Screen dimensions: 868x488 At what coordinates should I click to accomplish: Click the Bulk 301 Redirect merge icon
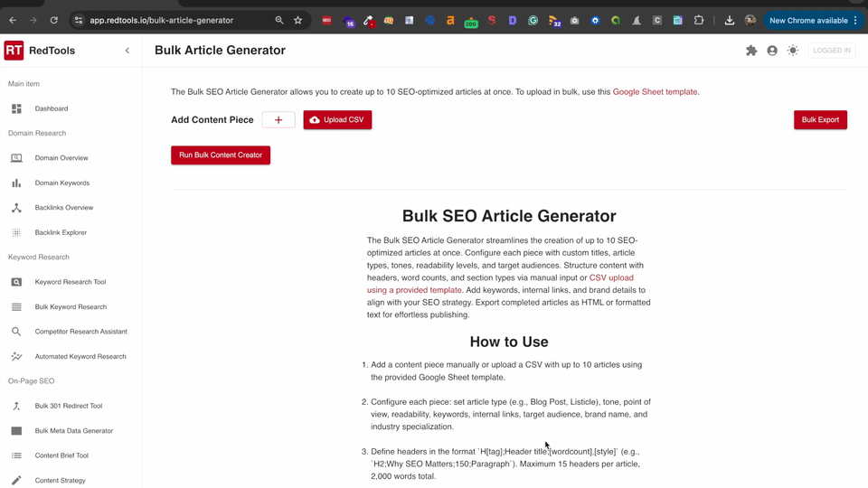(x=16, y=406)
